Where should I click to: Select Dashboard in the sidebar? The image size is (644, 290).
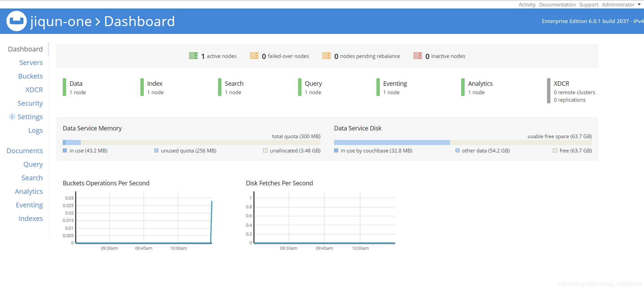click(x=25, y=49)
